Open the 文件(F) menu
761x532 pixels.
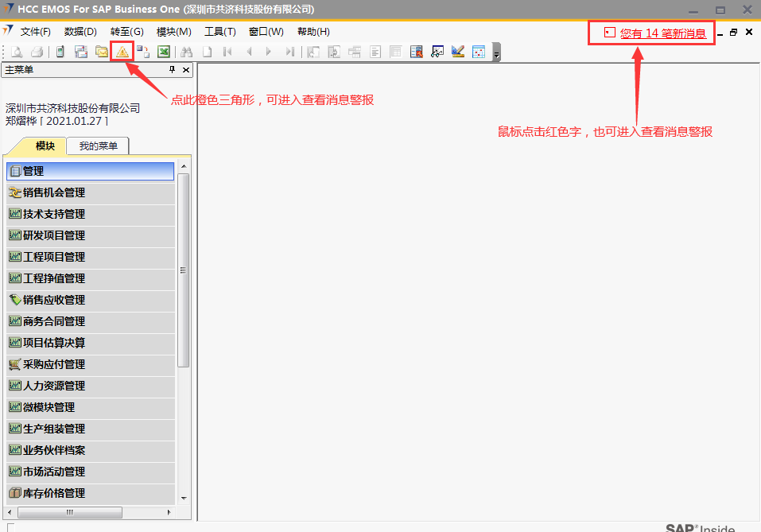[x=35, y=32]
